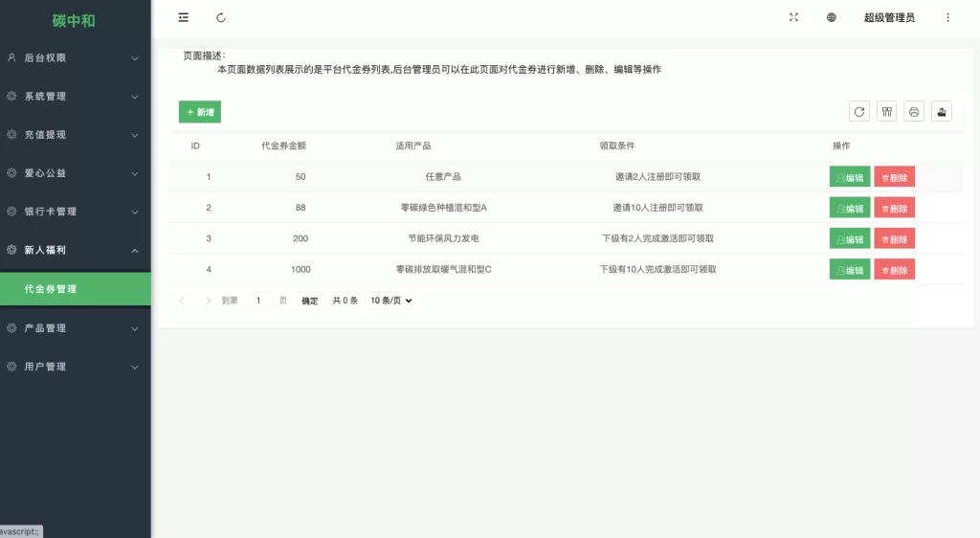The width and height of the screenshot is (980, 538).
Task: Click the 下级有10人完成激活即可领取 cell
Action: point(658,269)
